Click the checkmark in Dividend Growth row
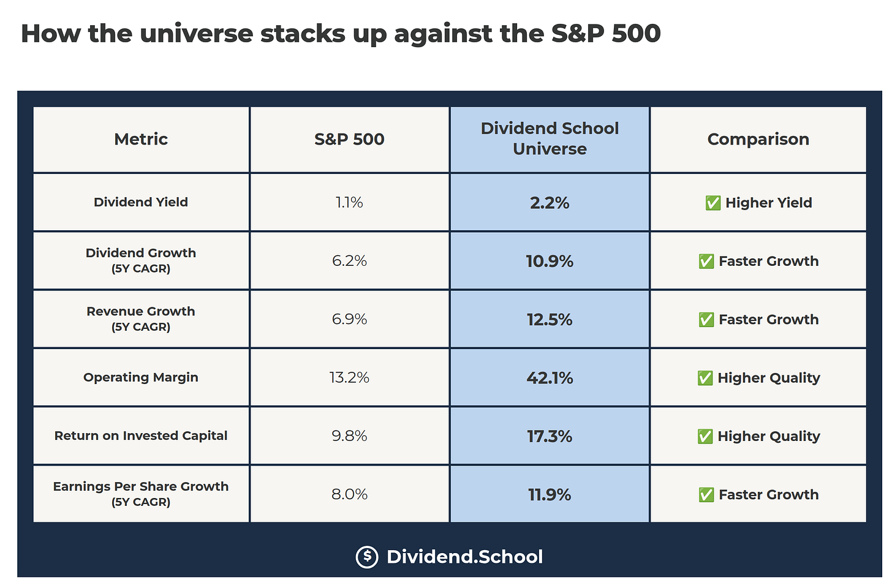This screenshot has width=892, height=588. tap(706, 262)
